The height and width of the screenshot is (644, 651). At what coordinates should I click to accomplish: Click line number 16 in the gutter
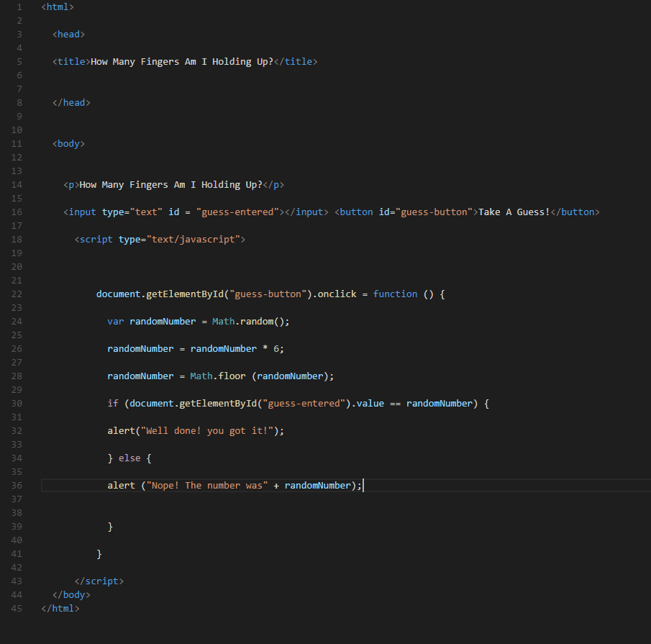click(x=17, y=212)
